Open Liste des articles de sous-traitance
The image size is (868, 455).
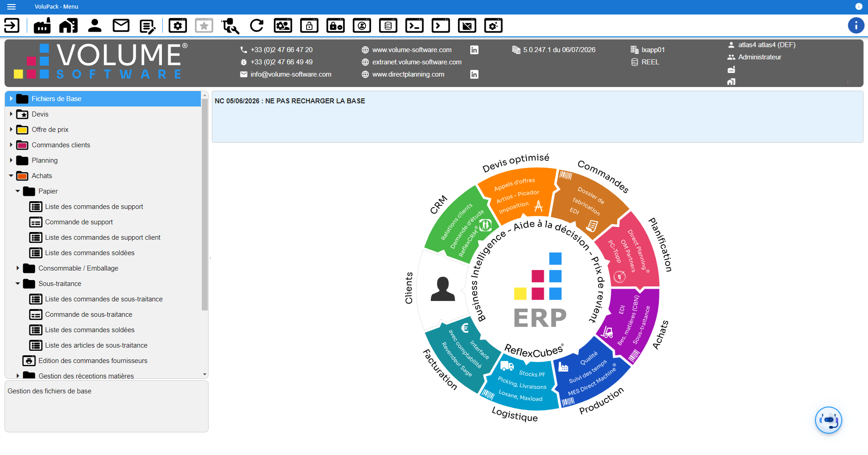click(x=96, y=345)
